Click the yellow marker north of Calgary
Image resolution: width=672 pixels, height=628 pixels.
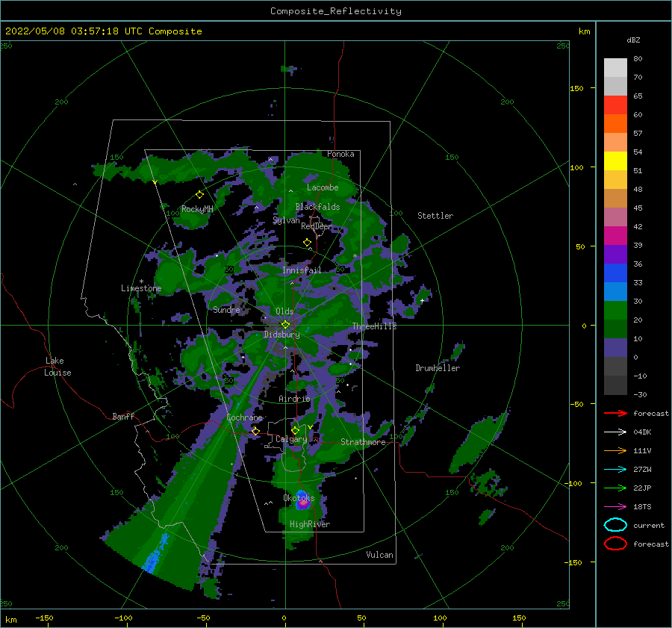(x=295, y=430)
